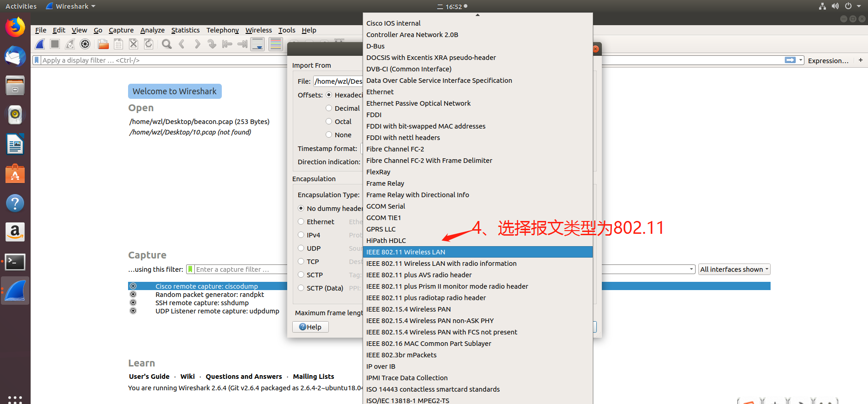This screenshot has height=404, width=868.
Task: Restart the current capture icon
Action: [70, 44]
